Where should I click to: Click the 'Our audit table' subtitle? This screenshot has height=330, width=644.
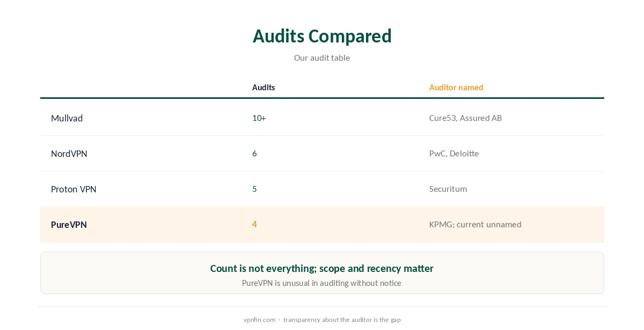click(322, 58)
